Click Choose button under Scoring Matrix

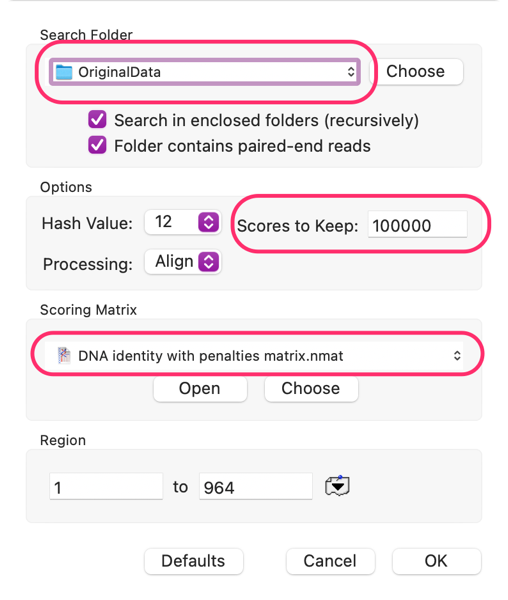point(311,388)
